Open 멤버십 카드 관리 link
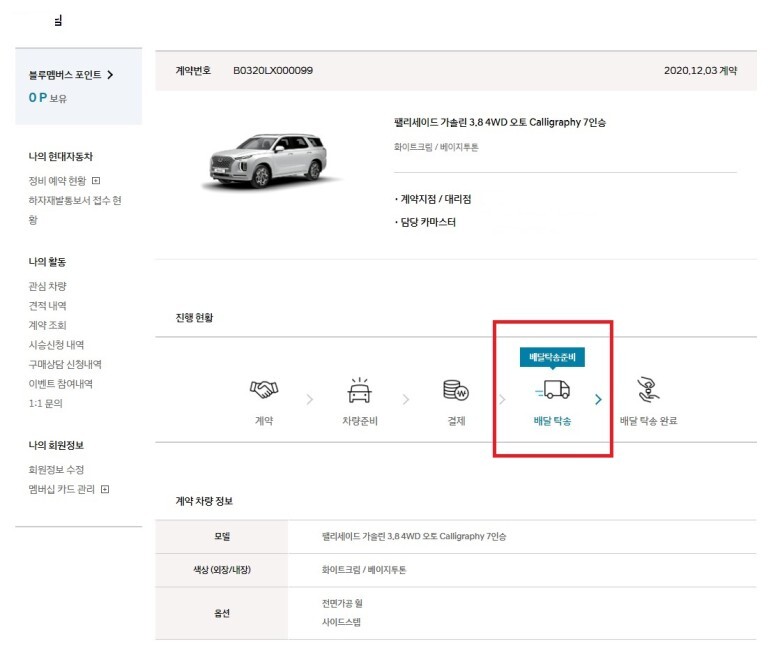Screen dimensions: 773x655 click(x=62, y=489)
